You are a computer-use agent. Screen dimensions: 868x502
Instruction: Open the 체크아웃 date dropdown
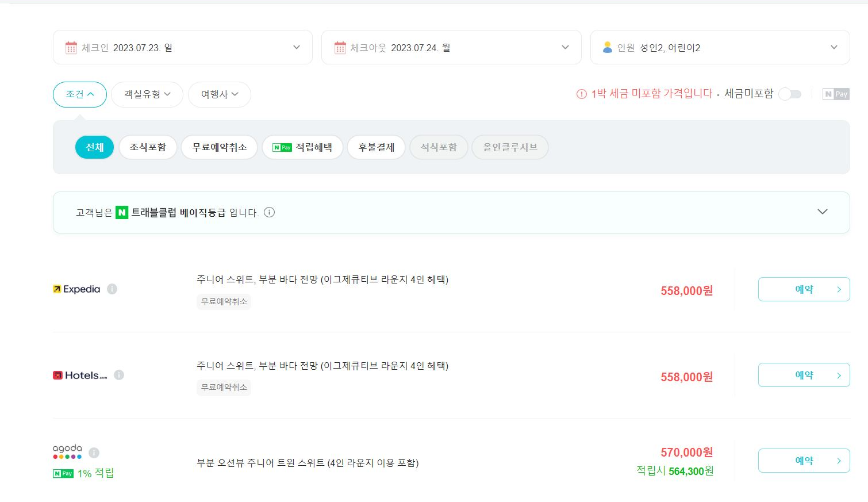pos(451,47)
